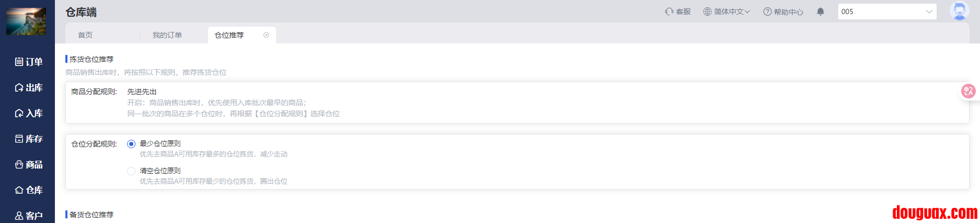Open 客户 customers sidebar item
980x223 pixels.
click(29, 215)
